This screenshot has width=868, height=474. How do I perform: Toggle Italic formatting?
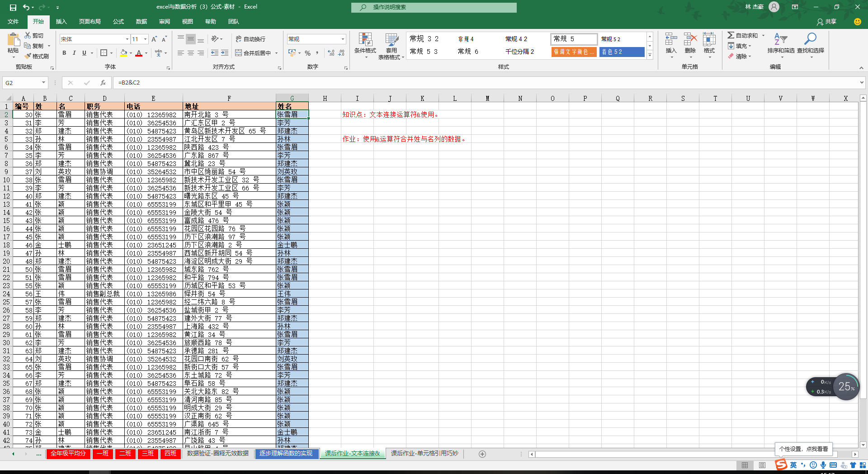(x=74, y=53)
